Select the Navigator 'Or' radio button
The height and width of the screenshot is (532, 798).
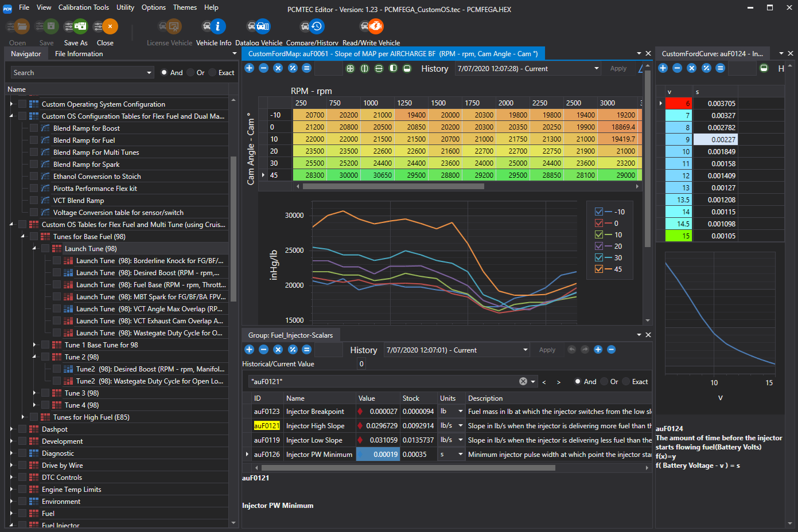[190, 73]
